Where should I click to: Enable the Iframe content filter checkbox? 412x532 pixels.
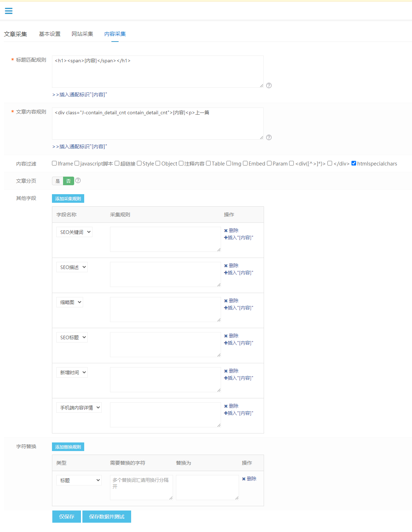point(54,163)
